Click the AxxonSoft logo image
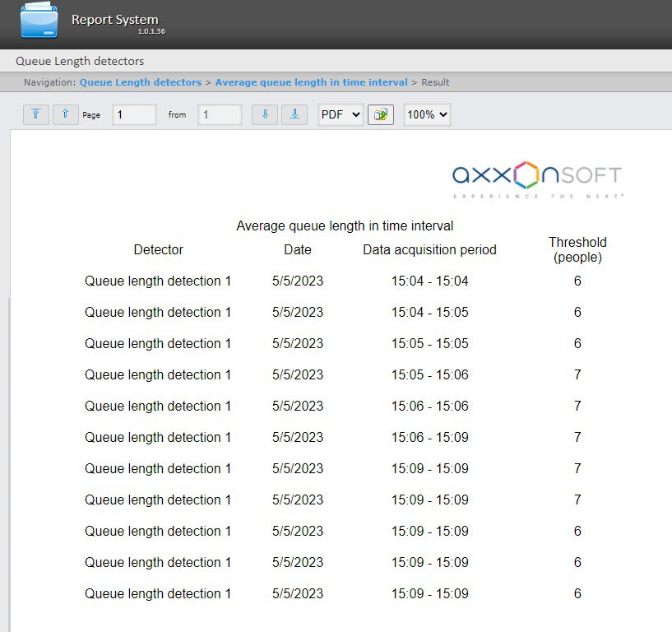The width and height of the screenshot is (672, 632). coord(537,179)
